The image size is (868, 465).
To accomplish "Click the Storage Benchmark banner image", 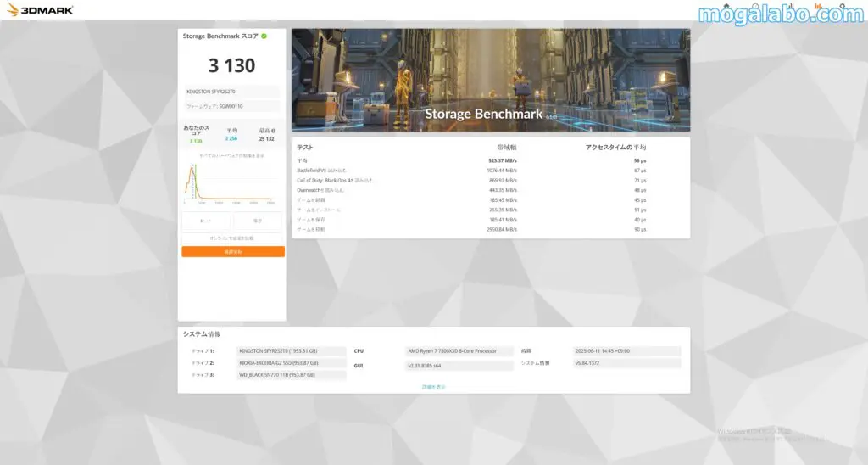I will (490, 81).
